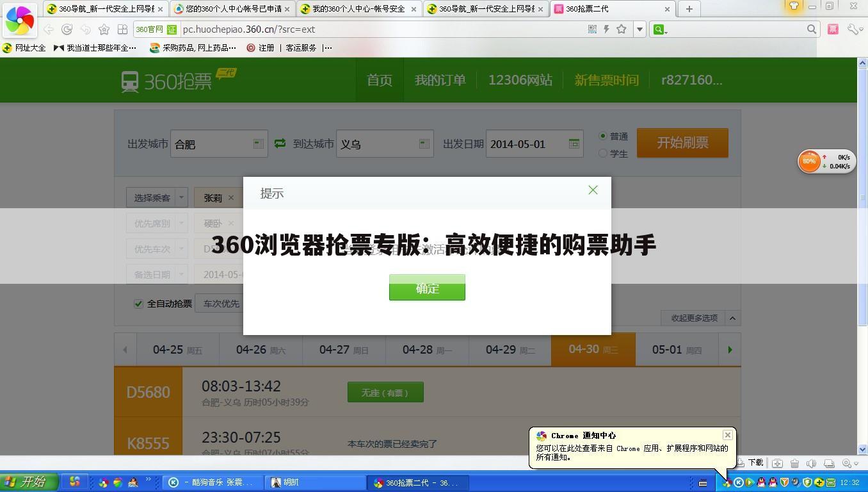
Task: Collapse options via 收起更多选项
Action: click(x=700, y=318)
